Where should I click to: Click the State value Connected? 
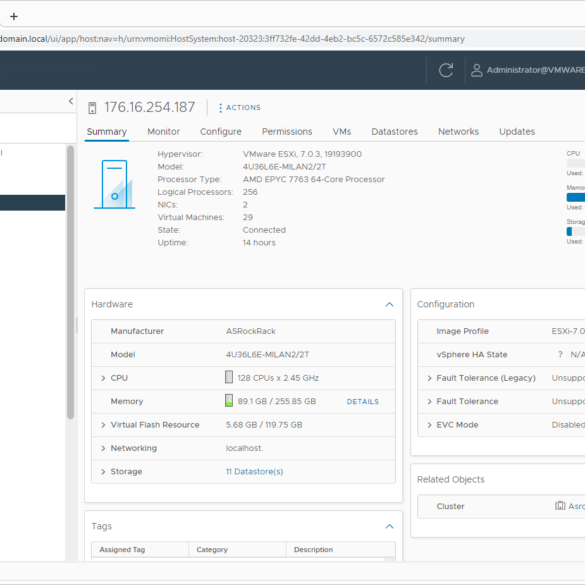(264, 230)
